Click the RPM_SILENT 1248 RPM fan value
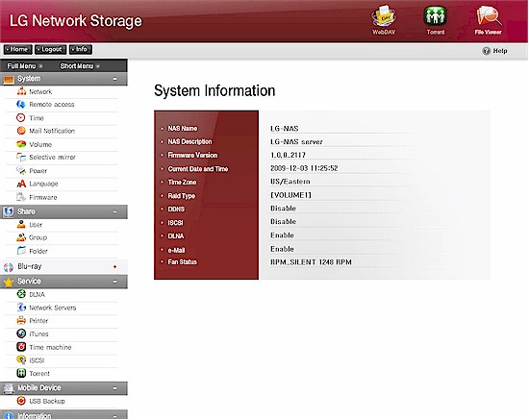The height and width of the screenshot is (420, 529). coord(311,262)
